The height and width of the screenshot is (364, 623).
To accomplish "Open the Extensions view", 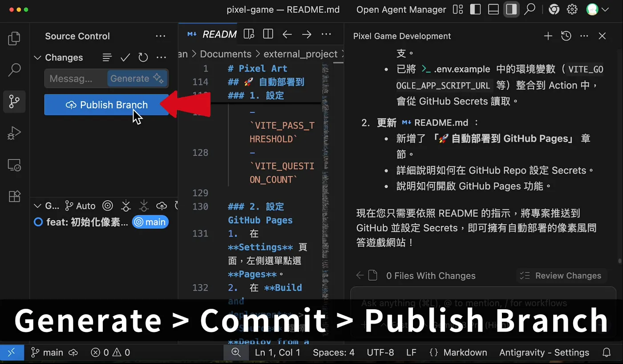I will coord(14,196).
